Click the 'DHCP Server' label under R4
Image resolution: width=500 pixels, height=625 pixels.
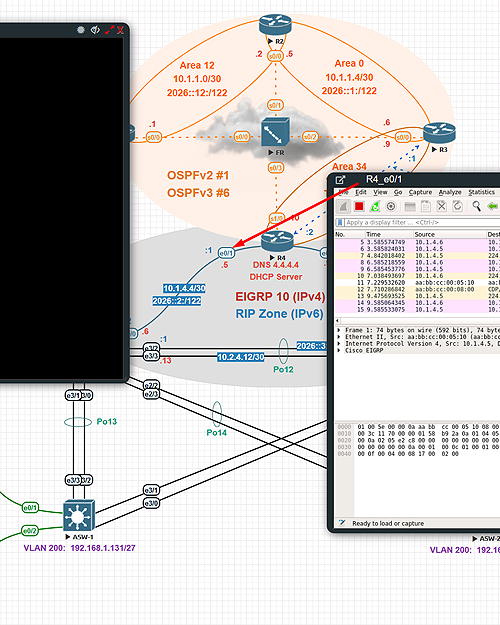pyautogui.click(x=276, y=277)
